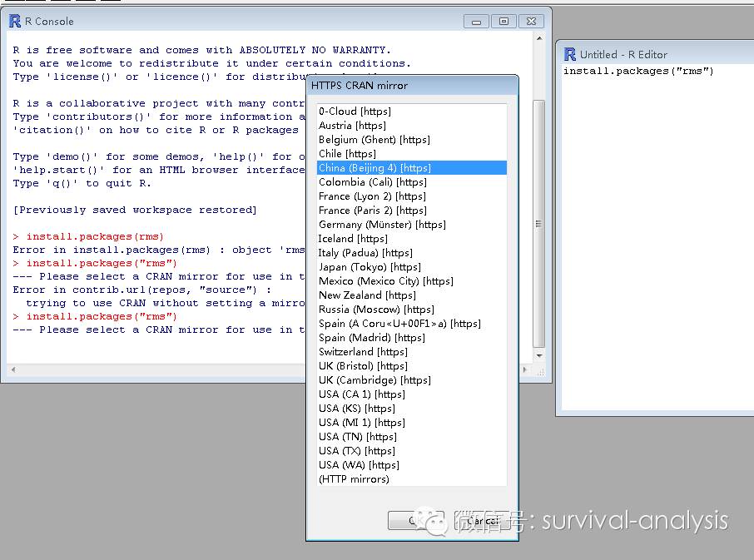Select the Iceland [https] mirror

tap(412, 239)
